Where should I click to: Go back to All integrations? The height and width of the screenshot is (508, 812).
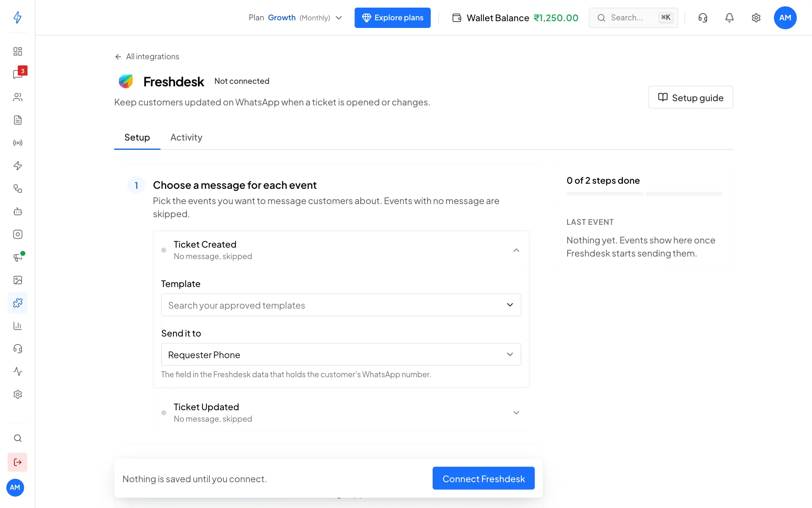pos(147,57)
